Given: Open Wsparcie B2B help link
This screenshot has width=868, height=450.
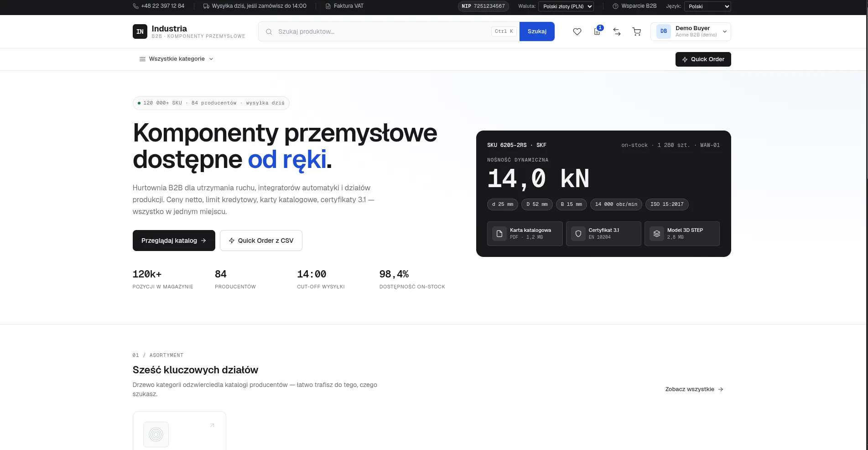Looking at the screenshot, I should point(634,6).
